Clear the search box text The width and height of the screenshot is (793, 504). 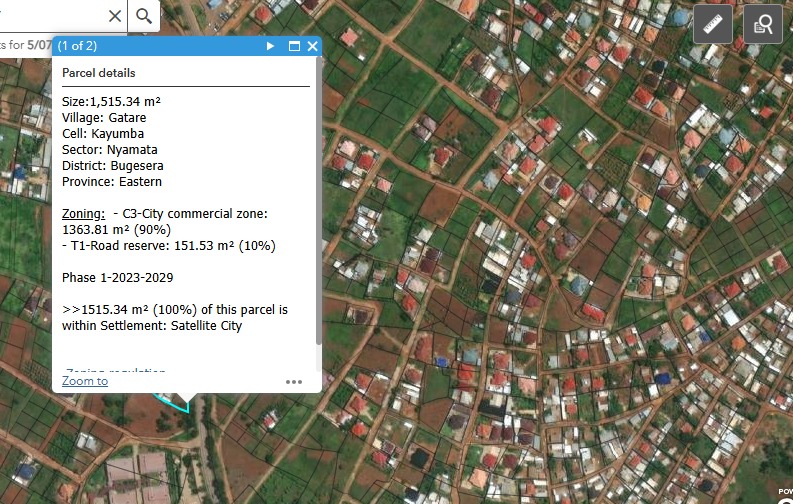(x=114, y=15)
